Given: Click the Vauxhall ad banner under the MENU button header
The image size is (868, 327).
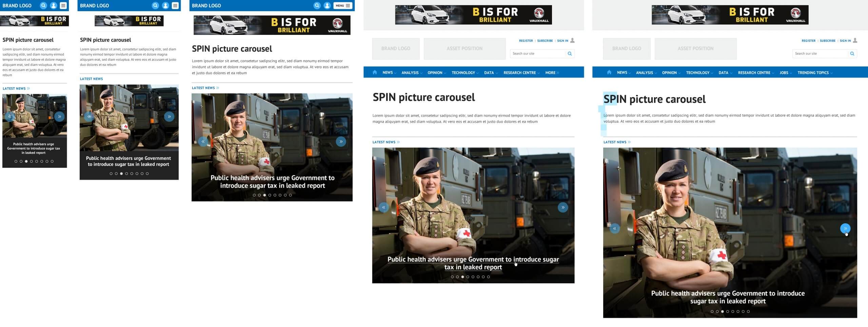Looking at the screenshot, I should [x=272, y=25].
